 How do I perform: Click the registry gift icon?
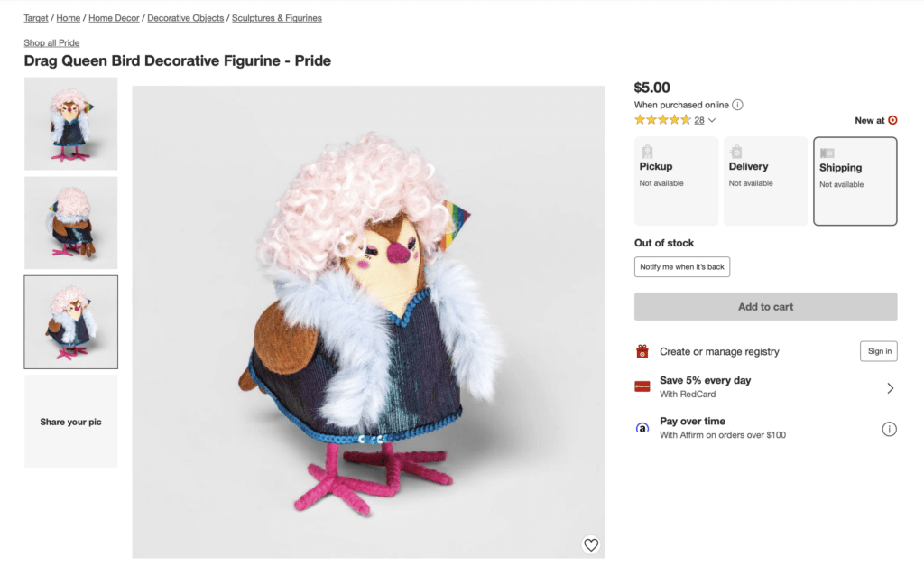coord(642,351)
